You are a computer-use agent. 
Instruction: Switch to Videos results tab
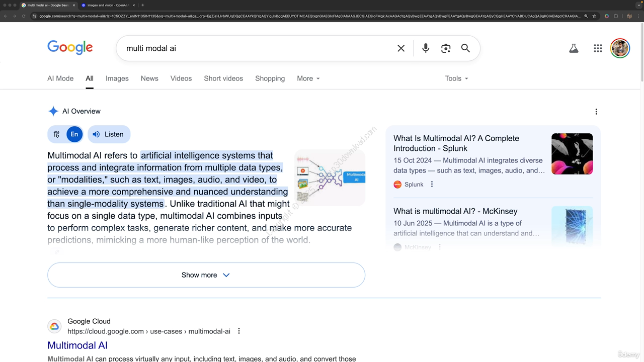pos(181,78)
